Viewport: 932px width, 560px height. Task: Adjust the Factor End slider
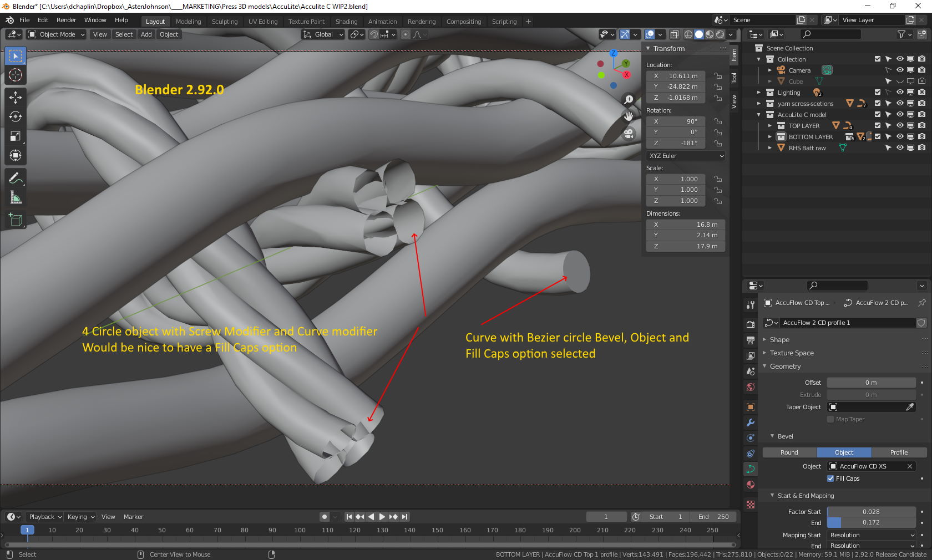871,522
